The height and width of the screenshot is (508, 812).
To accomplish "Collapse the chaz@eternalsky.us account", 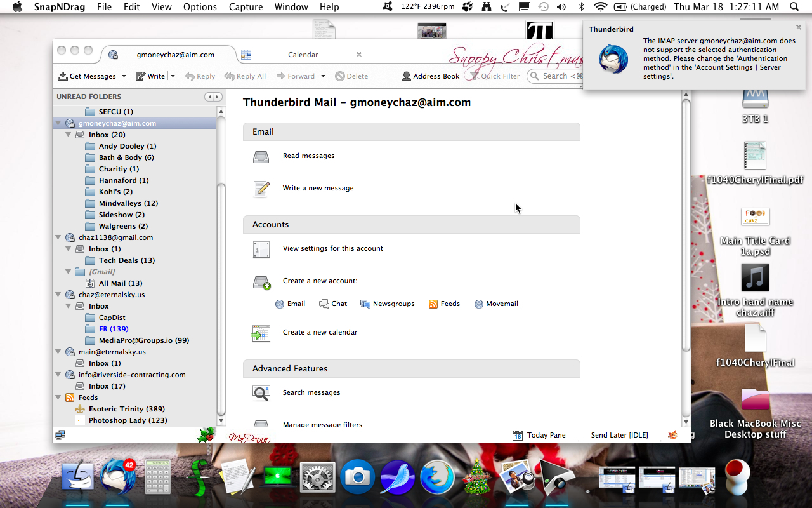I will click(x=58, y=295).
